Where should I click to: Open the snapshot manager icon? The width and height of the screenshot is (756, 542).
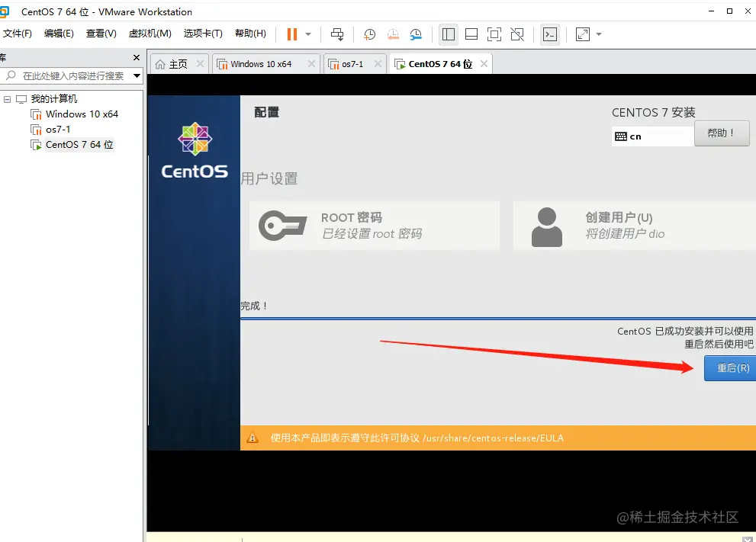coord(416,34)
